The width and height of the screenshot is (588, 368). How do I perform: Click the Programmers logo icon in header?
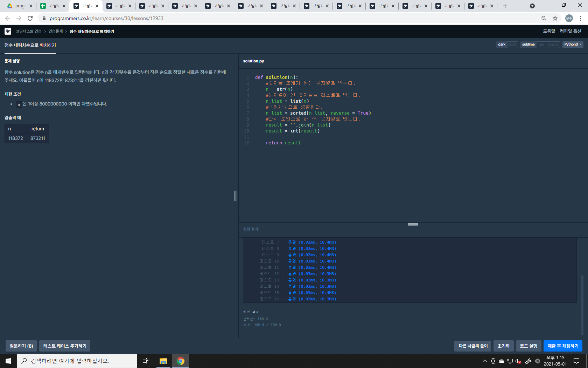[8, 32]
